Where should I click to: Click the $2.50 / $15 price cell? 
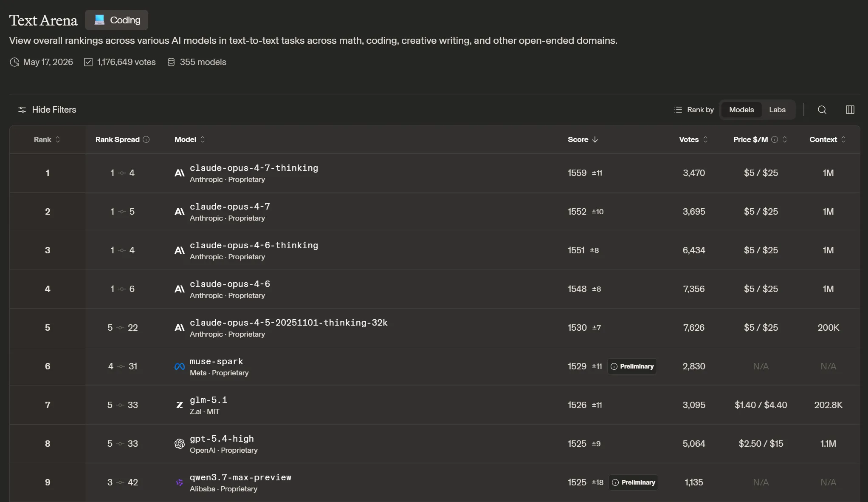click(x=761, y=444)
